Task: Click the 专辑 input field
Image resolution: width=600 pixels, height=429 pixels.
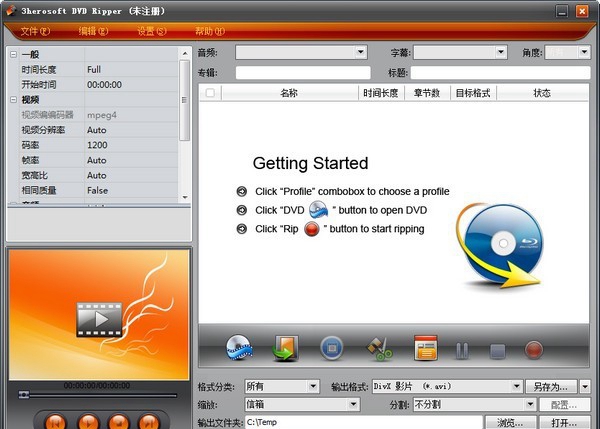Action: click(303, 73)
